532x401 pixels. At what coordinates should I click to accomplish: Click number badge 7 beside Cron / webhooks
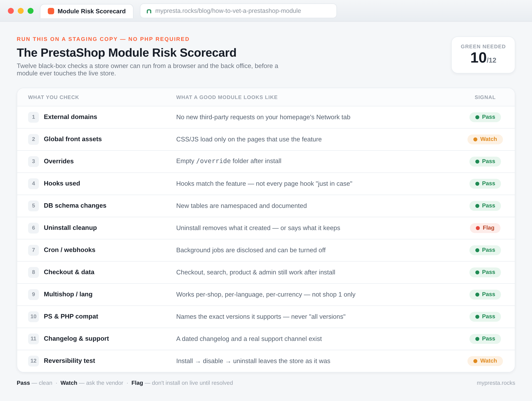point(33,250)
